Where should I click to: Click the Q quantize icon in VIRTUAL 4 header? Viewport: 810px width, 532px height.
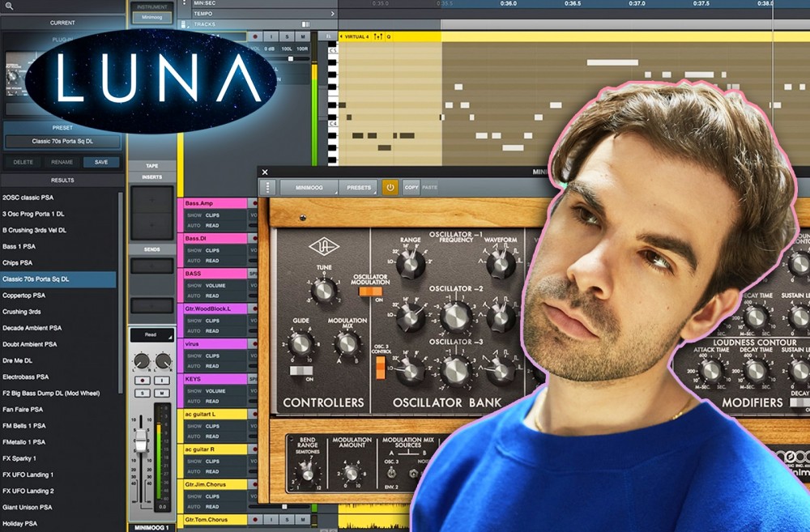point(389,36)
